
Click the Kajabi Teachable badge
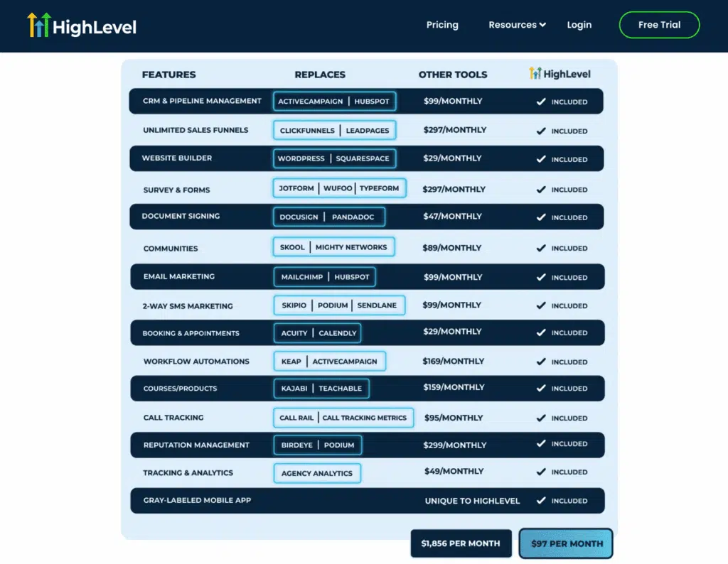(320, 389)
